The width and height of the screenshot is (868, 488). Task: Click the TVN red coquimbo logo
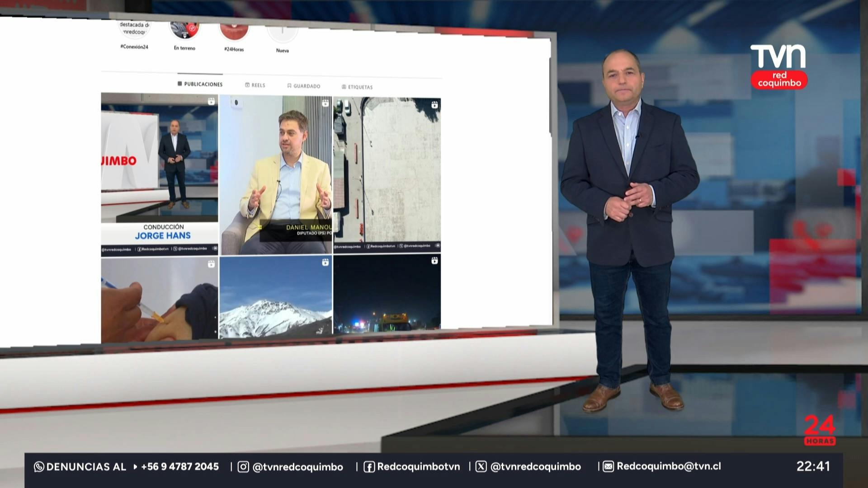[779, 66]
